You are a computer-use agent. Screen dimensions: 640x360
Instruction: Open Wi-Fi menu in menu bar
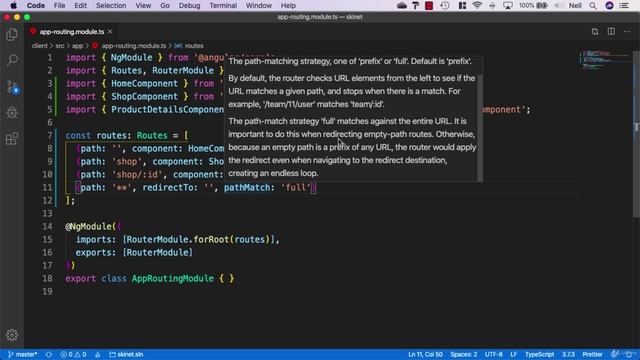(477, 5)
